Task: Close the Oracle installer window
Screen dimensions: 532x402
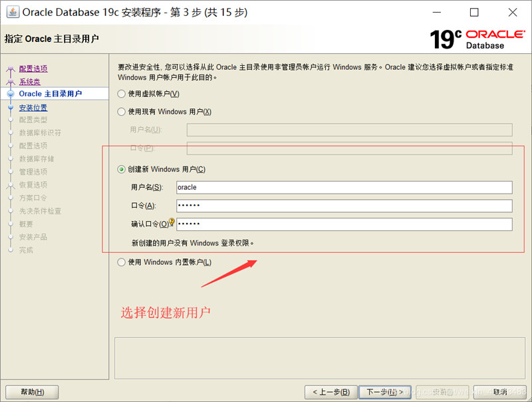Action: (x=513, y=12)
